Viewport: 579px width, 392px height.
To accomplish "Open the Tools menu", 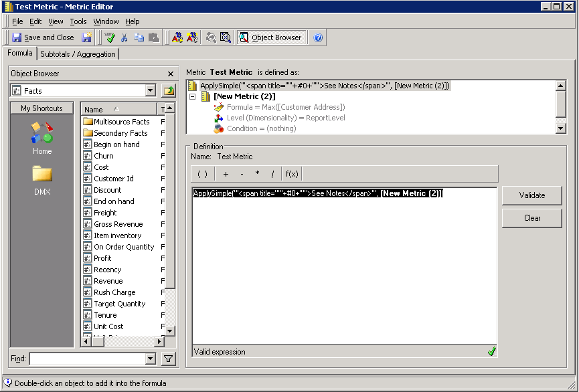I will pos(78,21).
